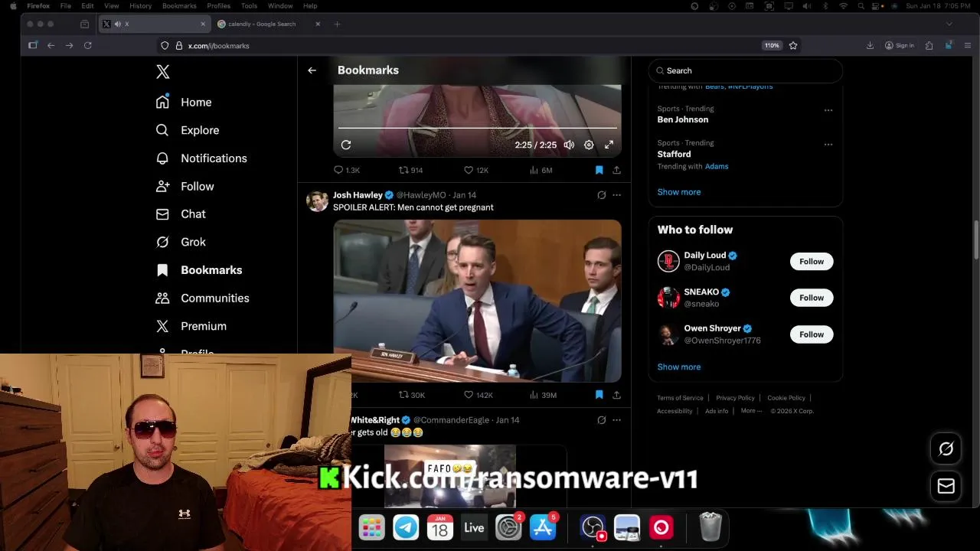Screen dimensions: 980x551
Task: Follow Owen Shroyer
Action: [x=812, y=334]
